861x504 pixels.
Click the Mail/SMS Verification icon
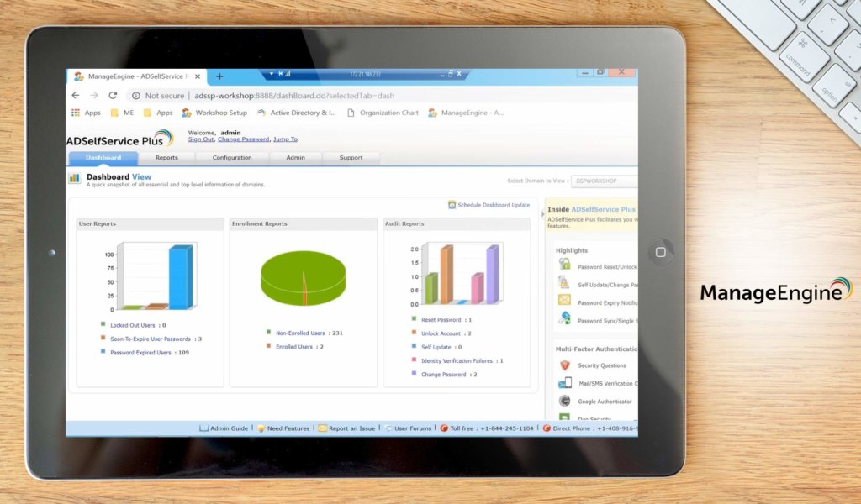(564, 383)
